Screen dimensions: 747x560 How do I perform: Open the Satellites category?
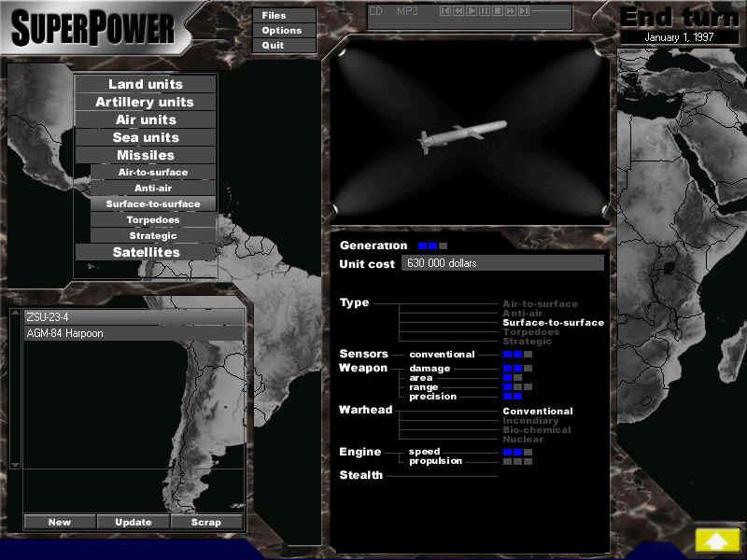(x=146, y=252)
